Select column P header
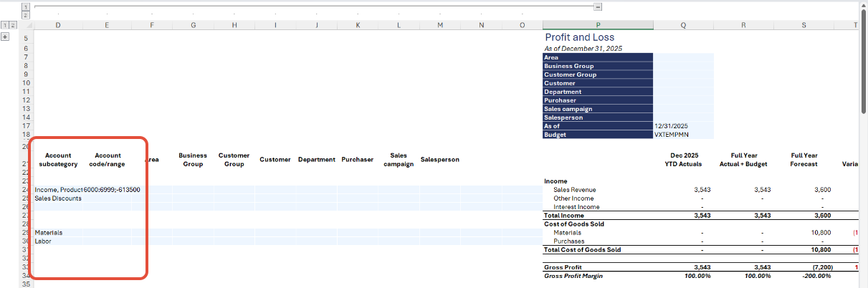Screen dimensions: 868x288 [x=598, y=25]
